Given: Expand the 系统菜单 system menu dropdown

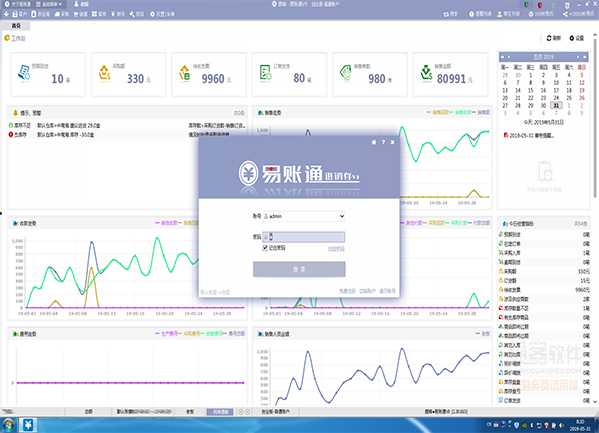Looking at the screenshot, I should (x=49, y=4).
